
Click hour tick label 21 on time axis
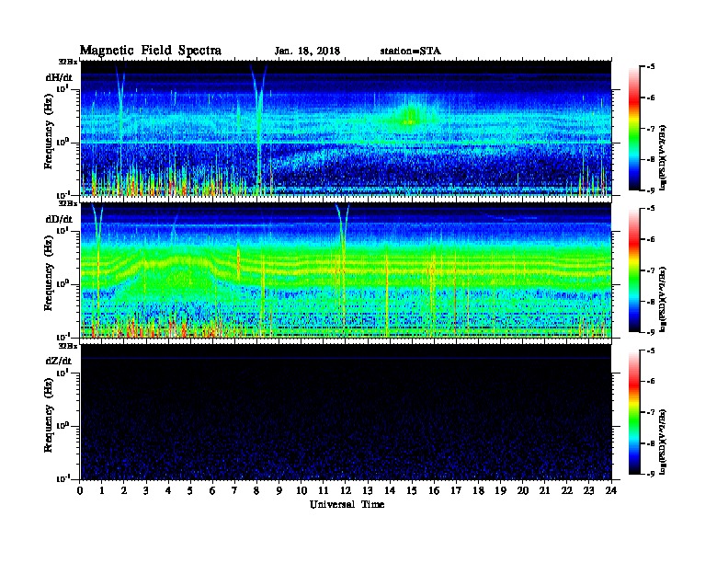[544, 491]
